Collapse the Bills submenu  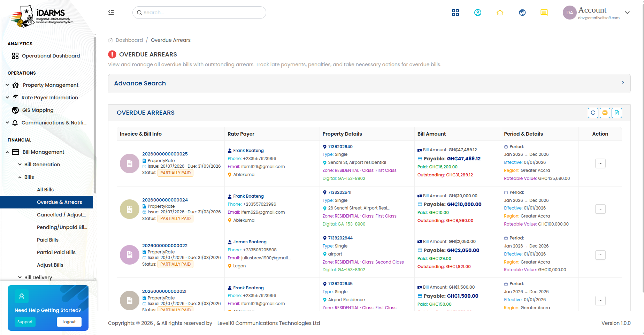[26, 177]
